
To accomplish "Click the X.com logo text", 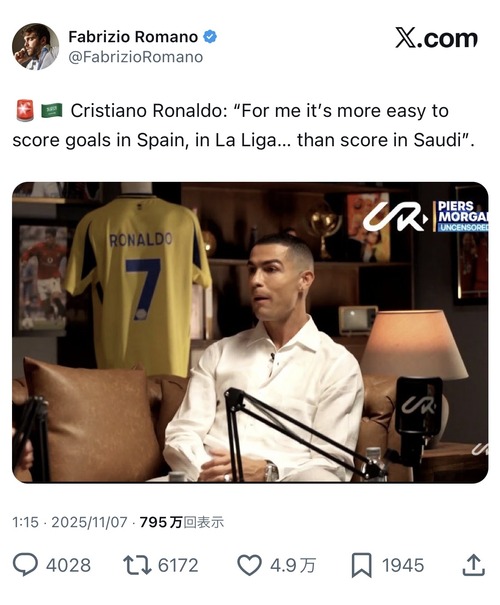I will [436, 38].
